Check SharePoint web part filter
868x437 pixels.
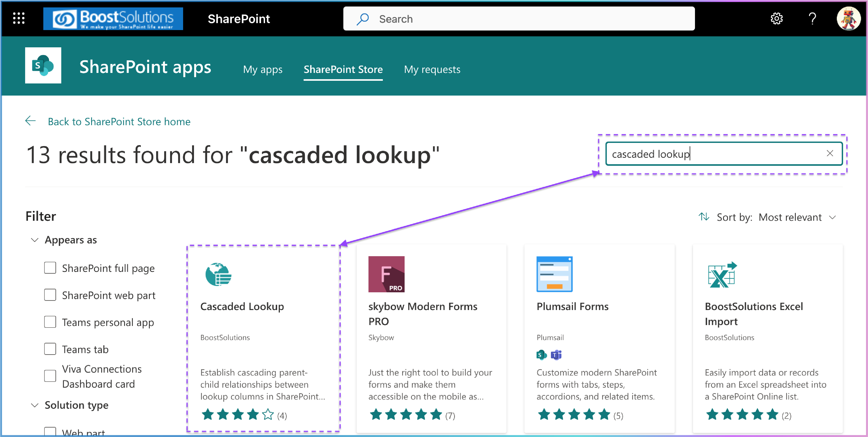50,295
